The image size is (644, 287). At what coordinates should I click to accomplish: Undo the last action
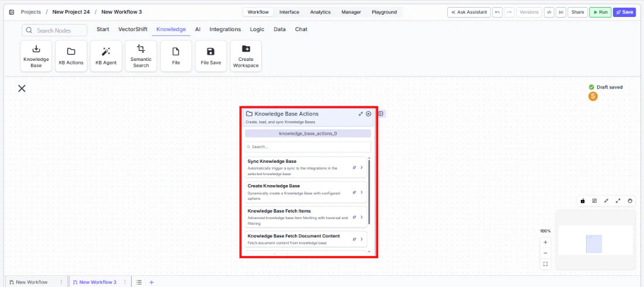coord(498,12)
